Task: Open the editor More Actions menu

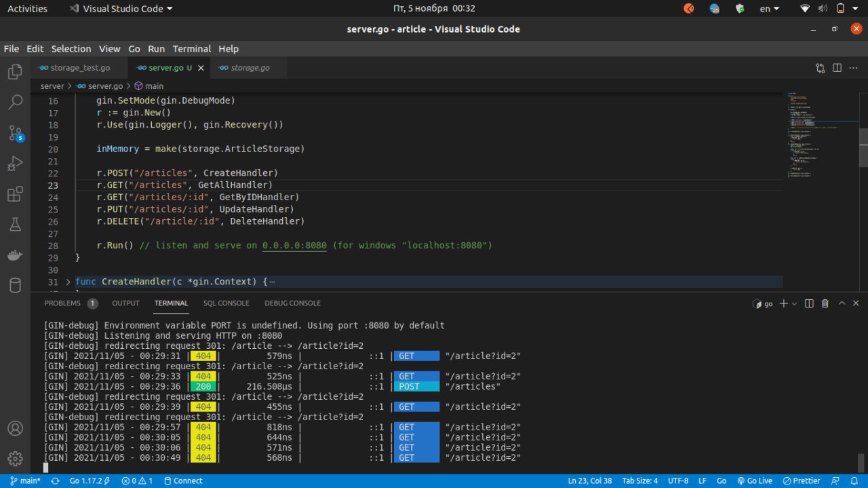Action: click(854, 68)
